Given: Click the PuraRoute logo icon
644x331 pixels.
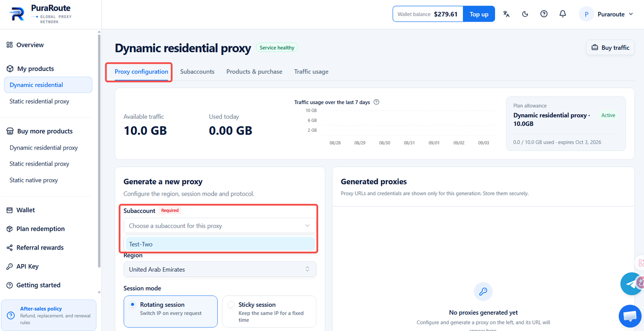Looking at the screenshot, I should 17,14.
